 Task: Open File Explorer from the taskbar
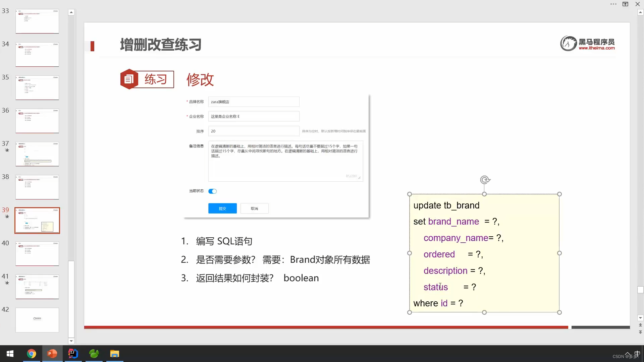click(x=115, y=354)
